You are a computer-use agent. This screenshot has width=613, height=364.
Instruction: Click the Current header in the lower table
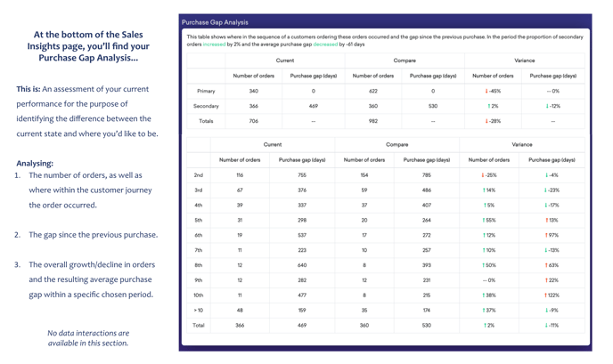click(273, 144)
